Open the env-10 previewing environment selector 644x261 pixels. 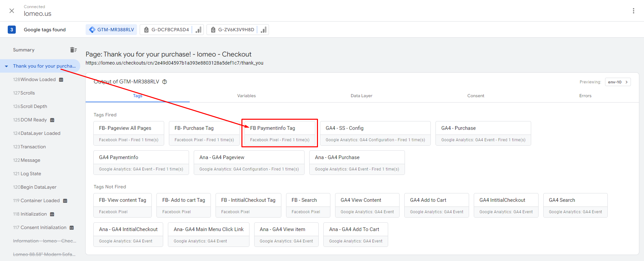tap(617, 82)
